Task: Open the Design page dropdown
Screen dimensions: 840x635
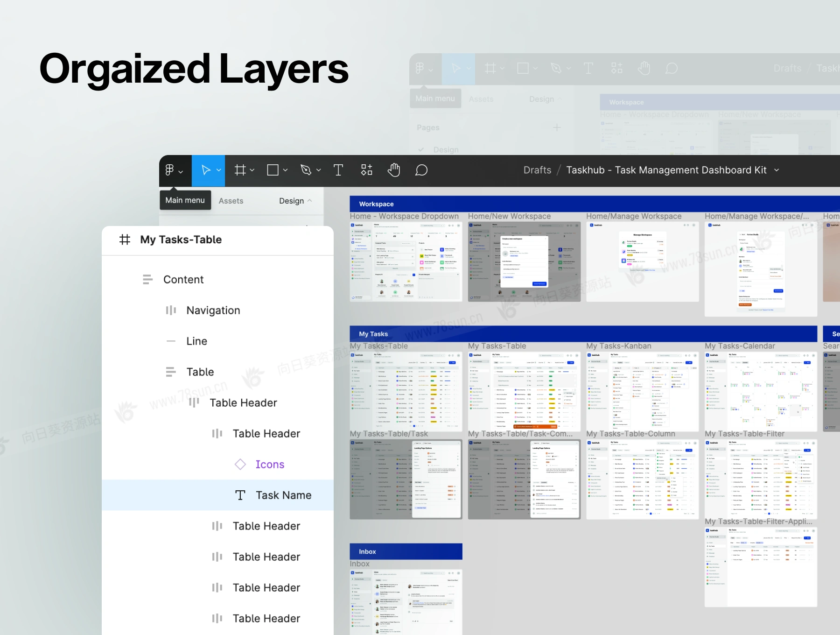Action: pos(295,201)
